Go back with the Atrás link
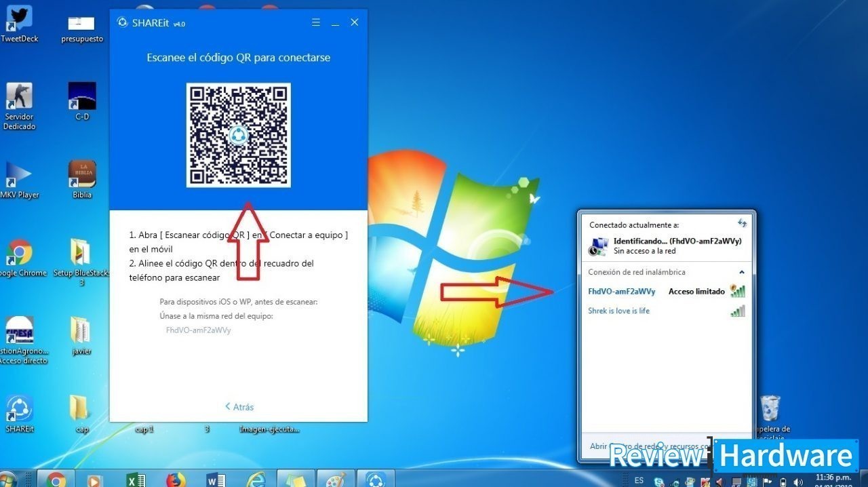Viewport: 868px width, 487px height. point(239,407)
